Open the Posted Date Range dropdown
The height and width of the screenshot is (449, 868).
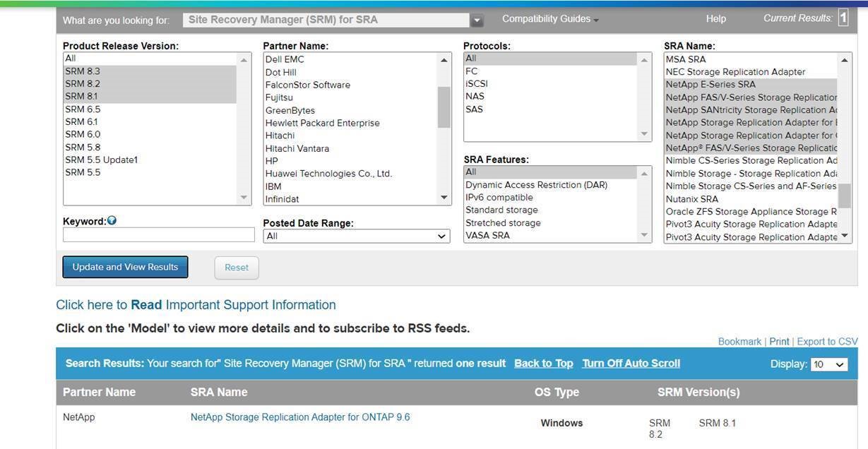click(357, 236)
